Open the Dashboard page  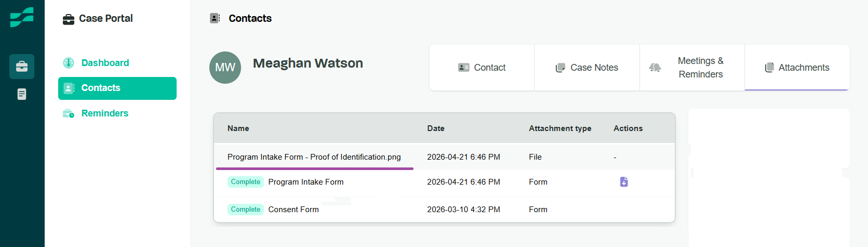tap(105, 63)
